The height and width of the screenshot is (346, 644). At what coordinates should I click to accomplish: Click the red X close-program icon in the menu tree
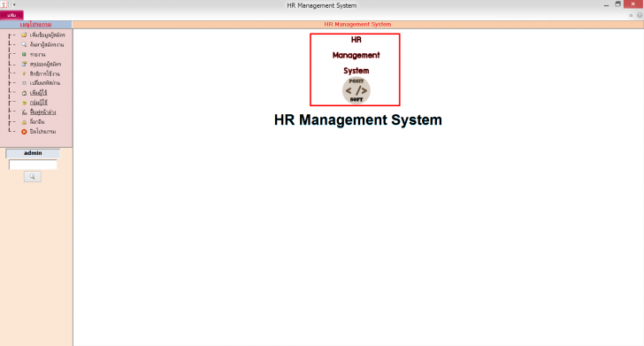point(24,132)
